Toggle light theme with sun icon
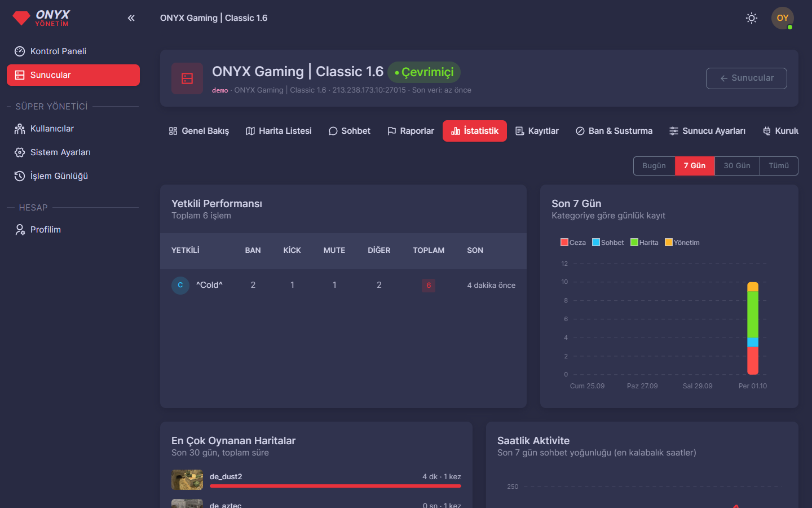Image resolution: width=812 pixels, height=508 pixels. 752,18
